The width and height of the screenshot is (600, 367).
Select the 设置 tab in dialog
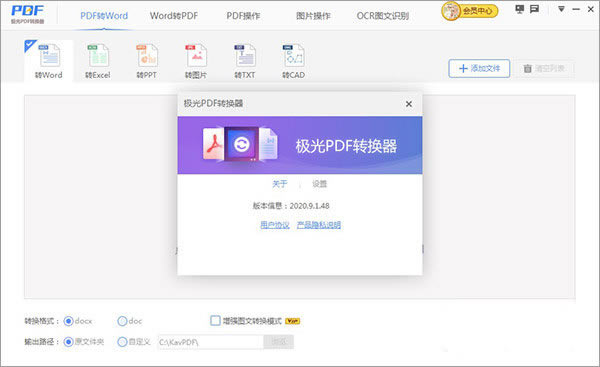click(320, 184)
